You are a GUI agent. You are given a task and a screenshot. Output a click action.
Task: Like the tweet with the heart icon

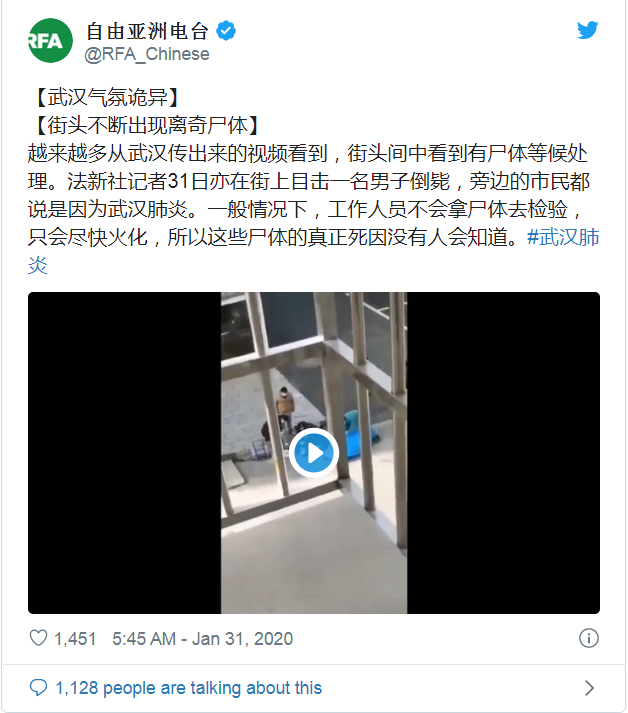pyautogui.click(x=38, y=638)
